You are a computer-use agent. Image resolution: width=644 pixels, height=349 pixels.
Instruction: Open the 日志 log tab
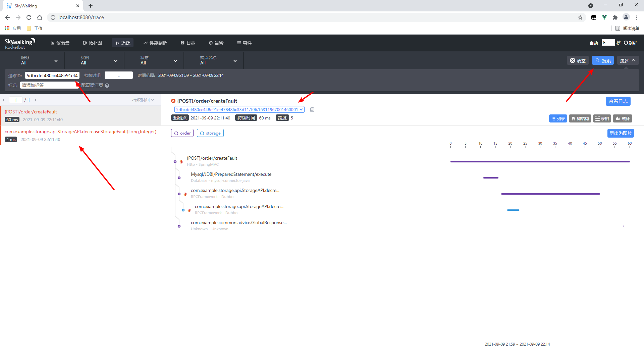[x=188, y=43]
